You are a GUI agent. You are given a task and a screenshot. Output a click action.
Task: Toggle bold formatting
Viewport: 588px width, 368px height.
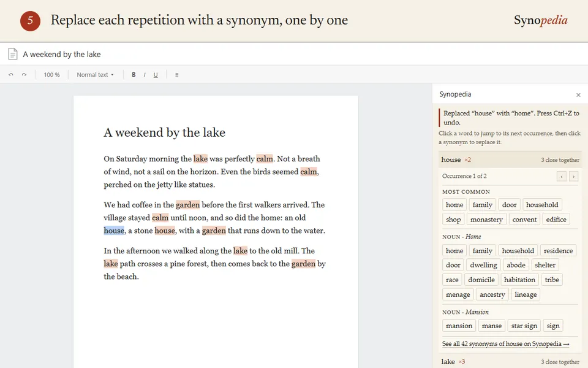(x=134, y=75)
